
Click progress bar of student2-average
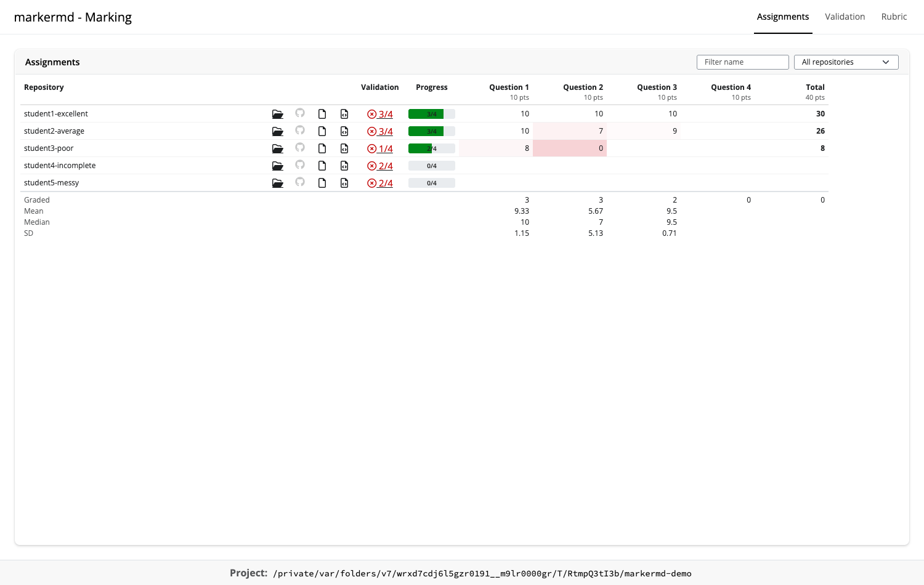pyautogui.click(x=432, y=131)
